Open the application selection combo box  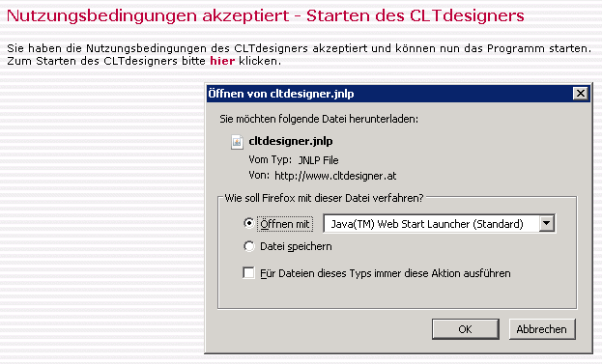tap(440, 223)
